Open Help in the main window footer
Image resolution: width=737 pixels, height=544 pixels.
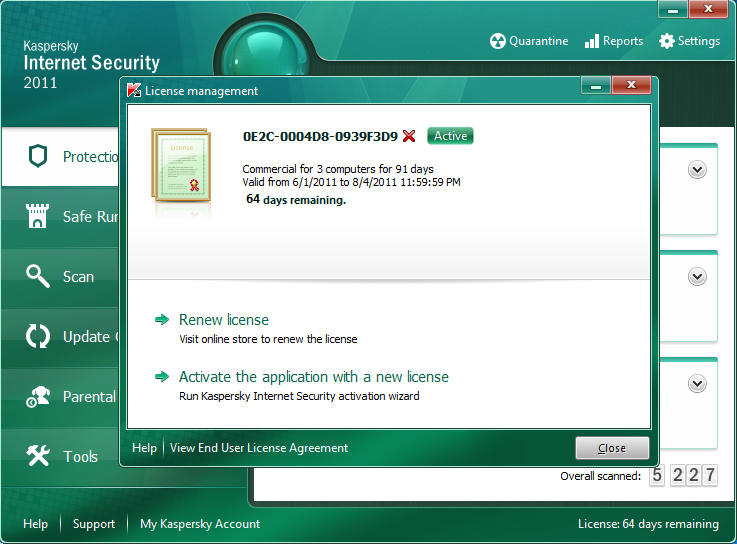click(35, 524)
